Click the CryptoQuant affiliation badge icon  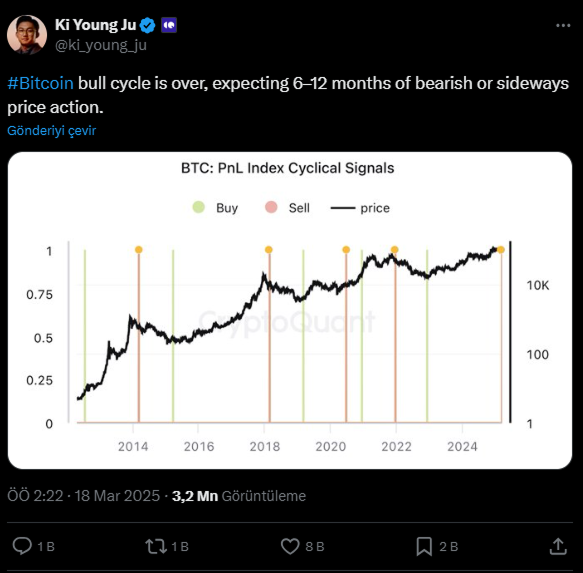click(x=169, y=25)
